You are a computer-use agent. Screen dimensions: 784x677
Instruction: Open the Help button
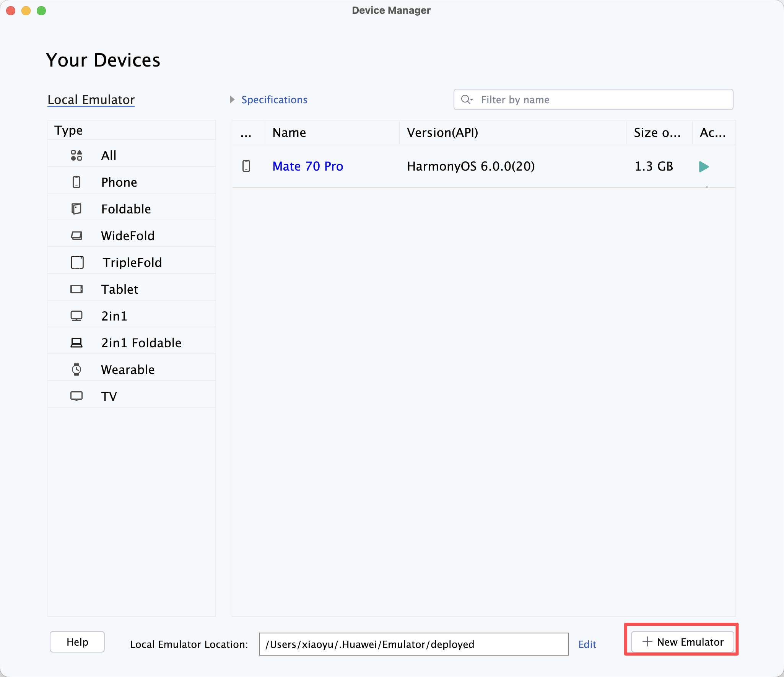[x=77, y=642]
